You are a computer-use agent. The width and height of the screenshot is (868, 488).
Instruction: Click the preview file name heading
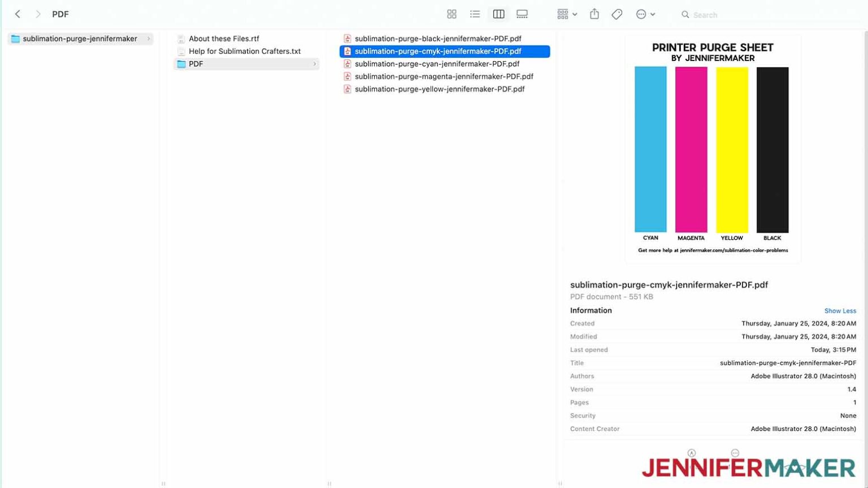tap(669, 285)
